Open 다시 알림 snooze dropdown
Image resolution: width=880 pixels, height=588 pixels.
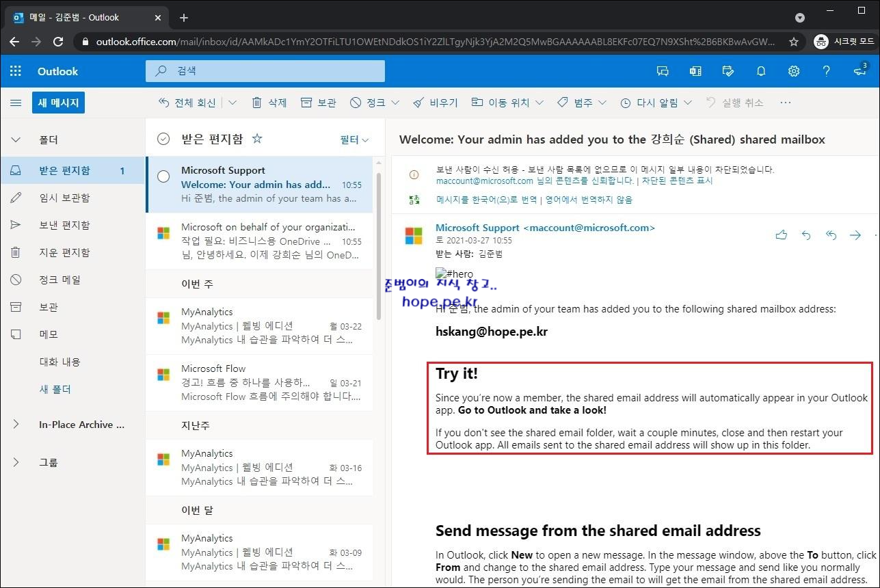click(x=688, y=103)
